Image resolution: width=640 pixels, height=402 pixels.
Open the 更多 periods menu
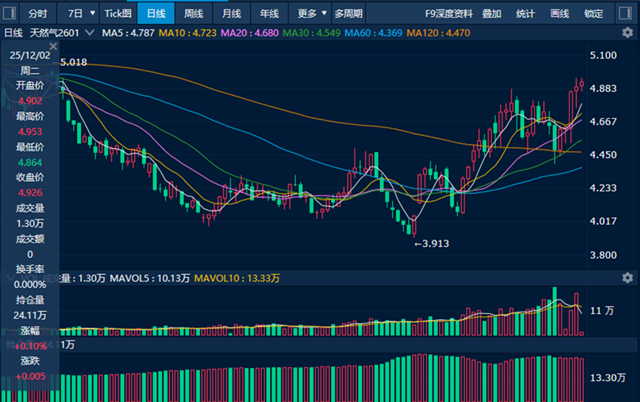pos(311,14)
